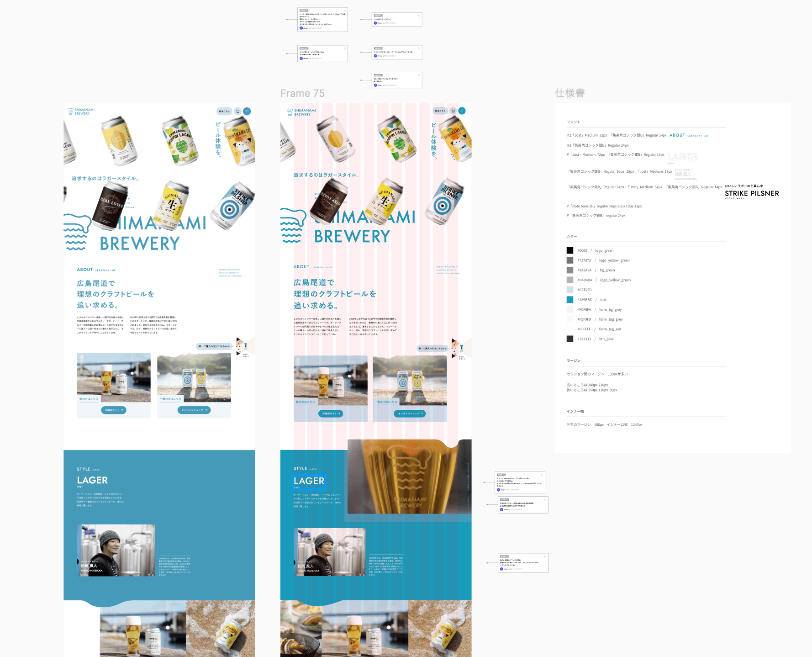Select the large wave logo mark in Frame 75 hero
The height and width of the screenshot is (657, 812).
point(292,225)
